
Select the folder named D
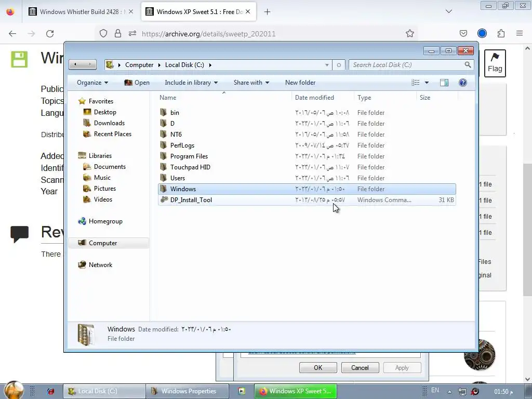tap(172, 124)
